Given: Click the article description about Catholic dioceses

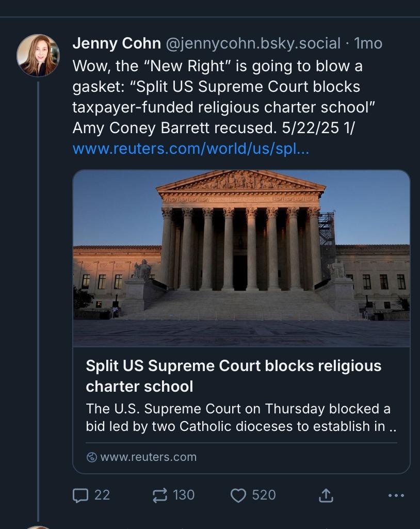Looking at the screenshot, I should pos(241,418).
